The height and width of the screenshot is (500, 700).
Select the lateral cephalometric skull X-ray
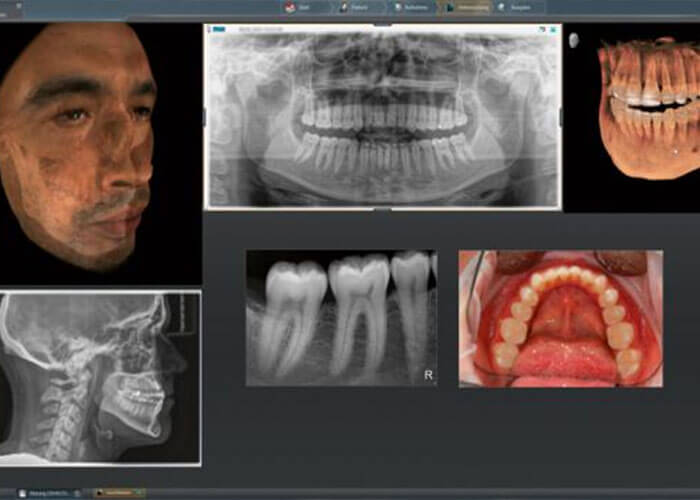click(100, 377)
